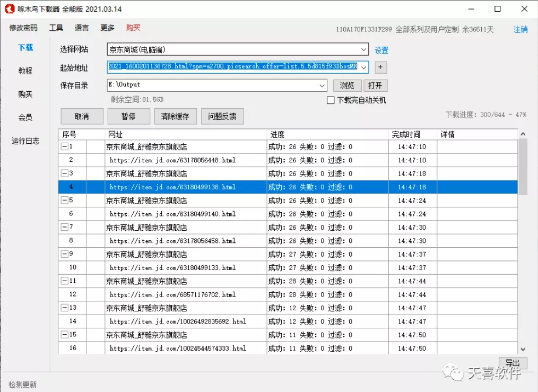
Task: Click the 完成时间 column header
Action: point(413,134)
